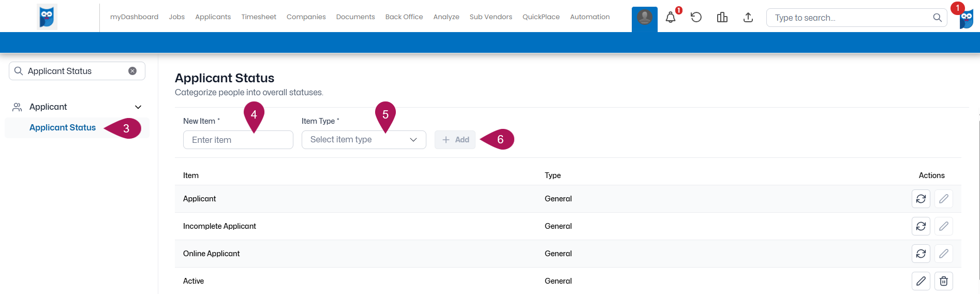Open the Timesheet menu
The width and height of the screenshot is (980, 294).
coord(259,17)
